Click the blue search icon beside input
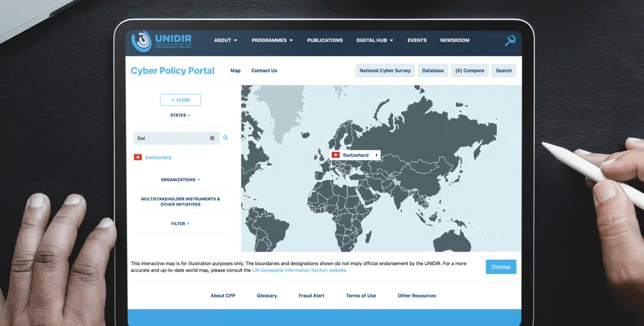Viewport: 644px width, 326px height. click(225, 138)
